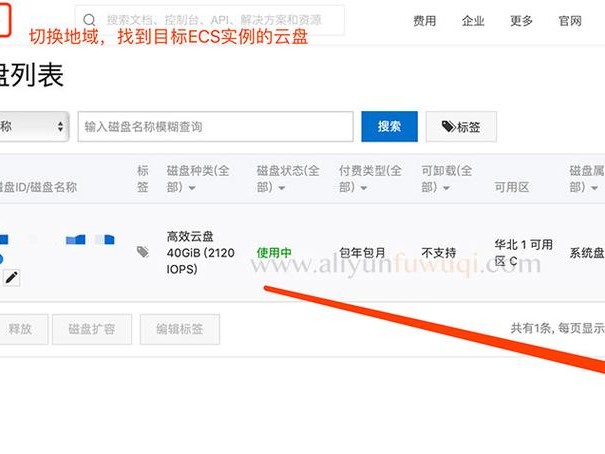Open the disk name filter selector

click(x=33, y=127)
